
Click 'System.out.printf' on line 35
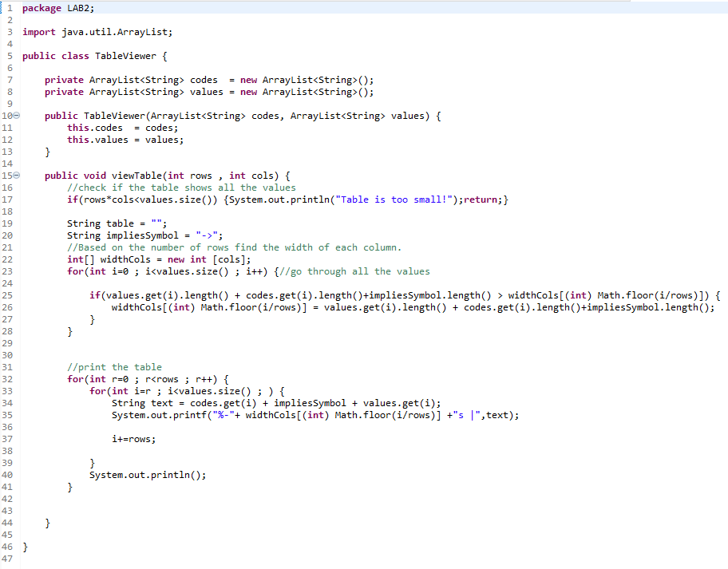point(159,416)
